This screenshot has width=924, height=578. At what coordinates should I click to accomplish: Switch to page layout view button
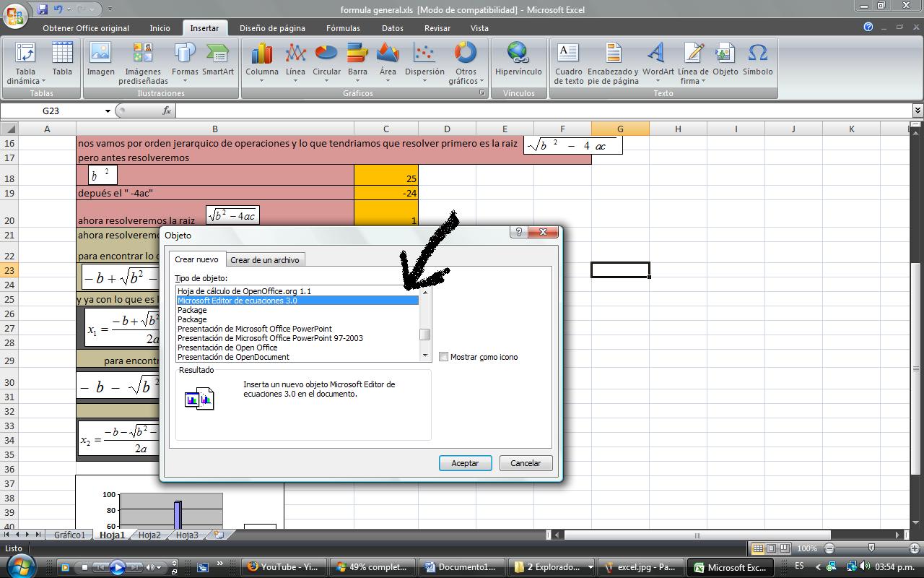point(771,548)
